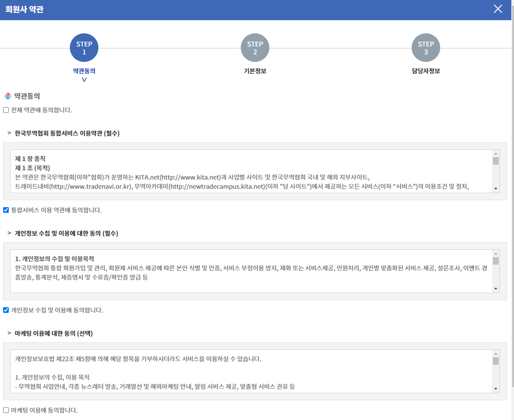Click scroll-down arrow in 이용약관 text box

(496, 189)
